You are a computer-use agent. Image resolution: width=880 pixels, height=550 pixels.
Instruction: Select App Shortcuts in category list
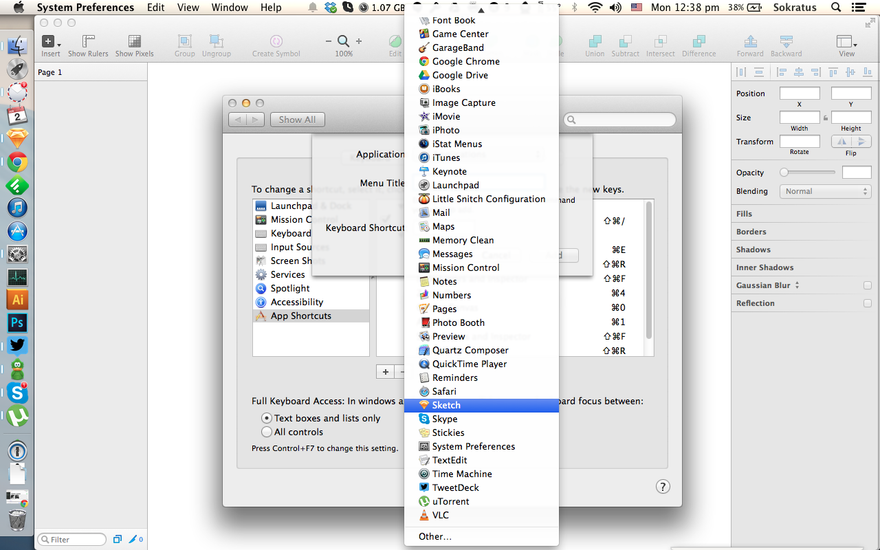tap(310, 316)
